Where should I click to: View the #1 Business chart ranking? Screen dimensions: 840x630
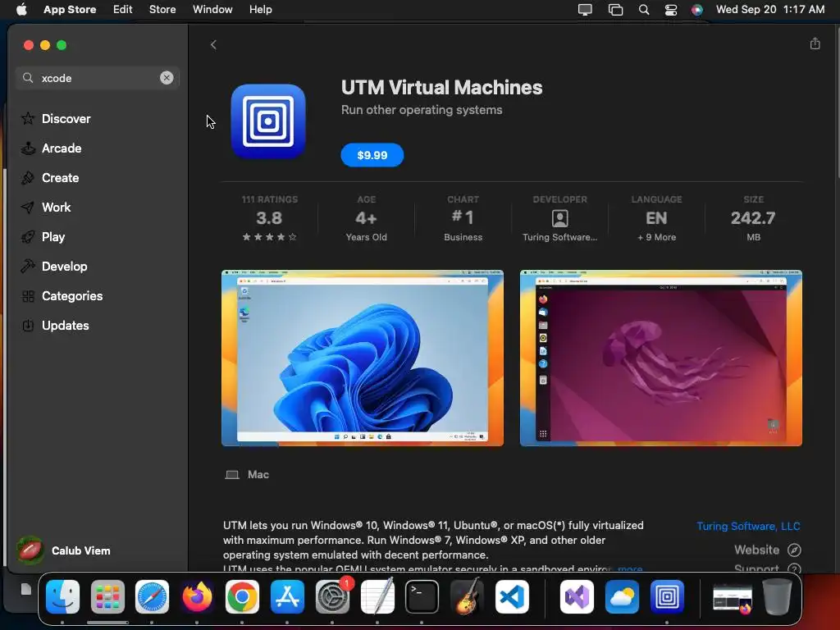tap(463, 218)
